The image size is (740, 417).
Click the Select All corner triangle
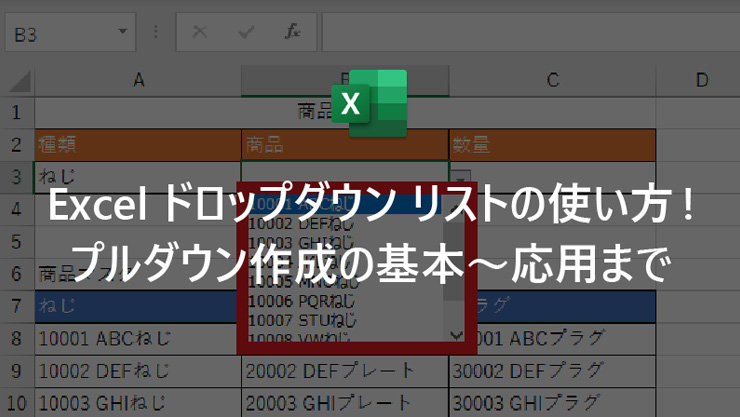(x=18, y=81)
